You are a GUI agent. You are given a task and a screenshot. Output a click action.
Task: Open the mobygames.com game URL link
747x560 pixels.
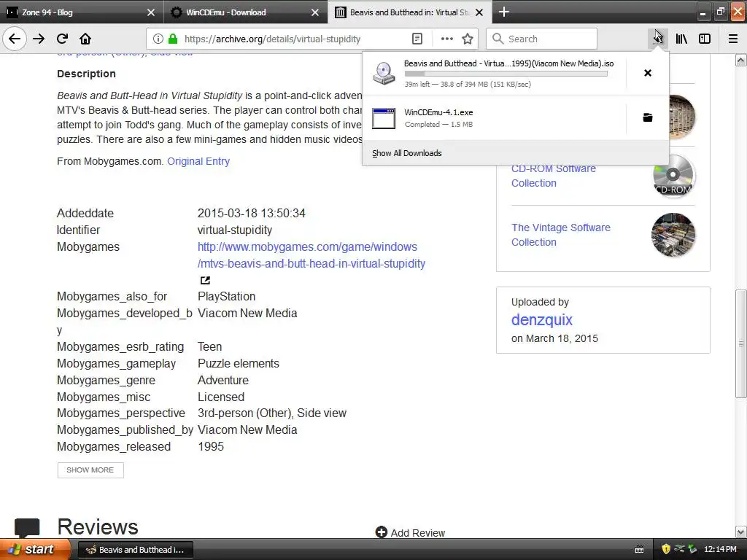tap(311, 255)
